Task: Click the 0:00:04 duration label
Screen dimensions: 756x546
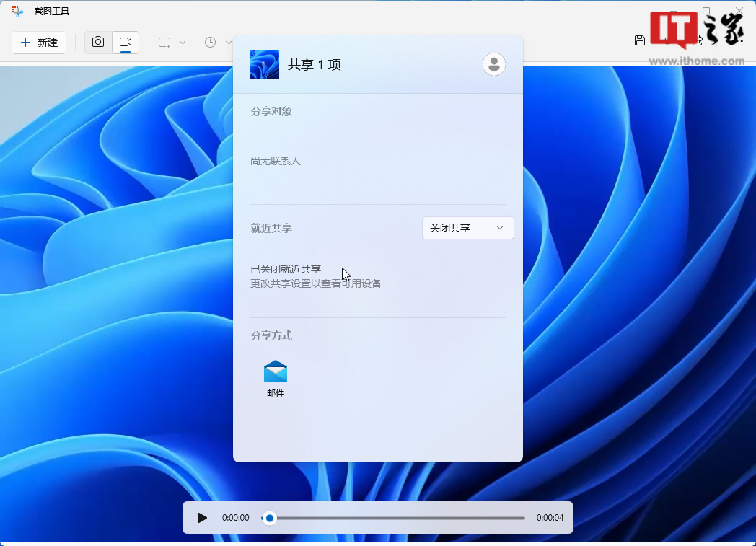Action: (x=550, y=518)
